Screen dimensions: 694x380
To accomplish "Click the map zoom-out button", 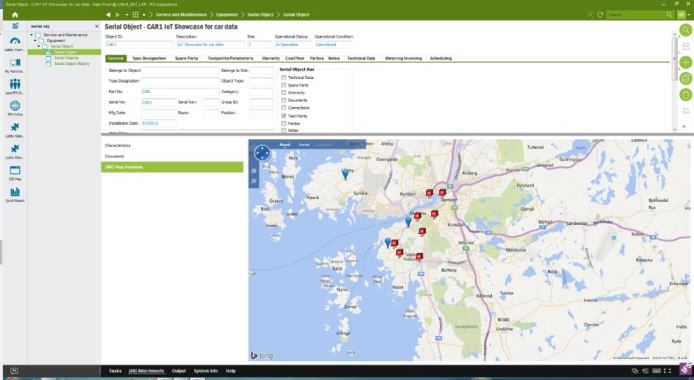I will pyautogui.click(x=254, y=181).
